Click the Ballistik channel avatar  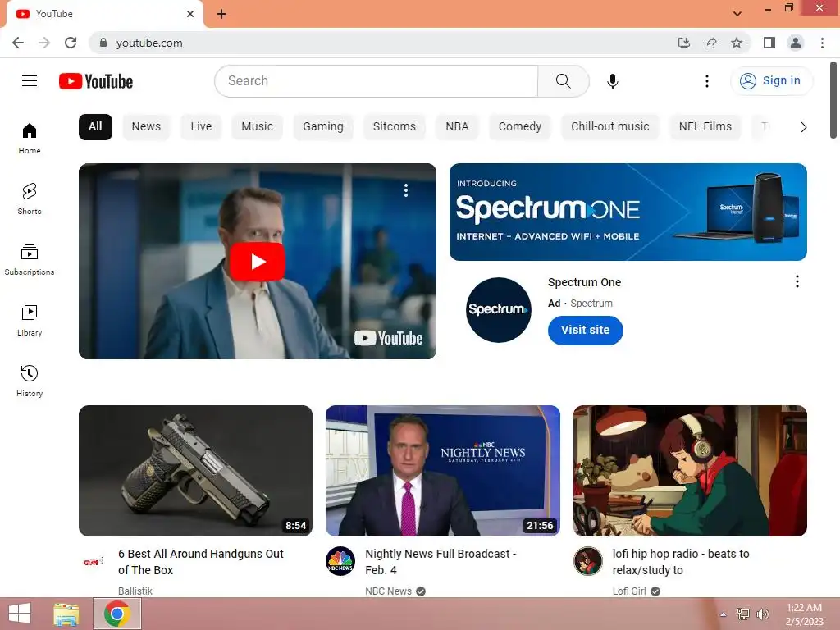(x=94, y=561)
